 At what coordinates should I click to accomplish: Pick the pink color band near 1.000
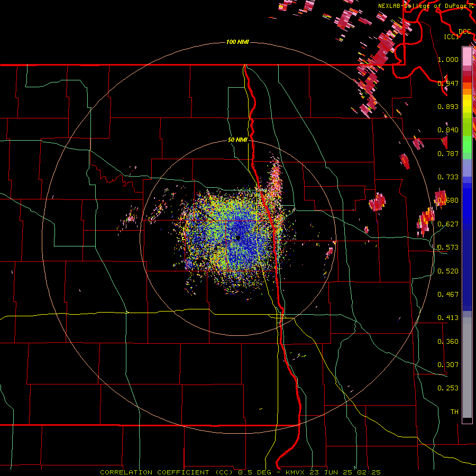467,56
